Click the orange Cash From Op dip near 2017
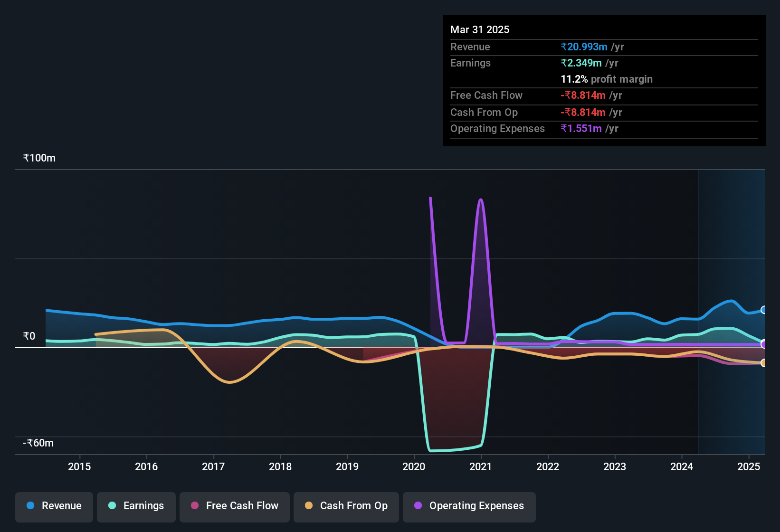This screenshot has width=780, height=532. click(230, 382)
